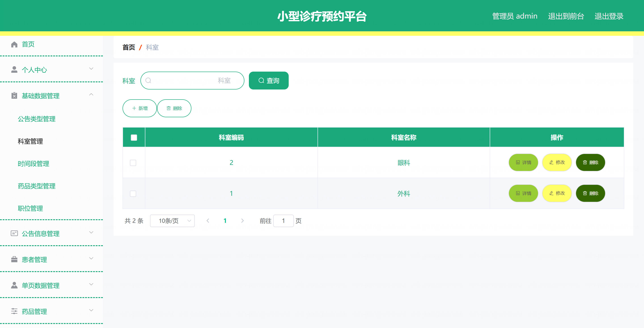Screen dimensions: 644x328
Task: View 详情 for the 眼科 row
Action: 523,162
